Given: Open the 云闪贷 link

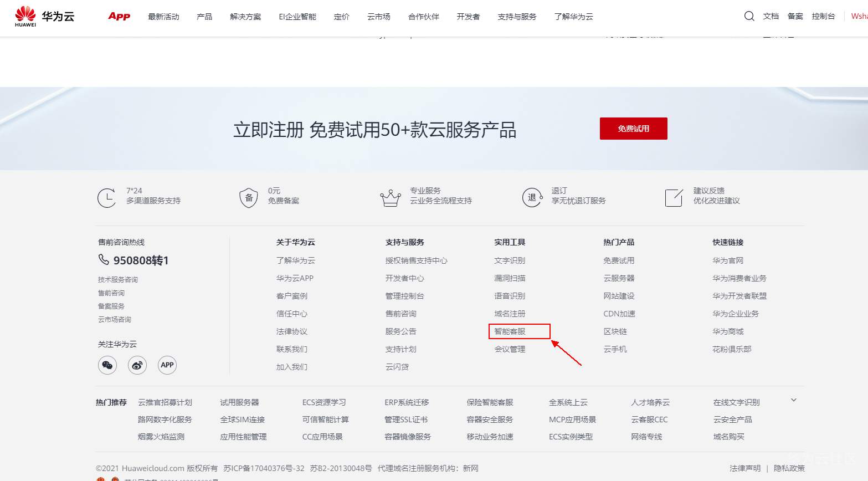Looking at the screenshot, I should coord(397,367).
